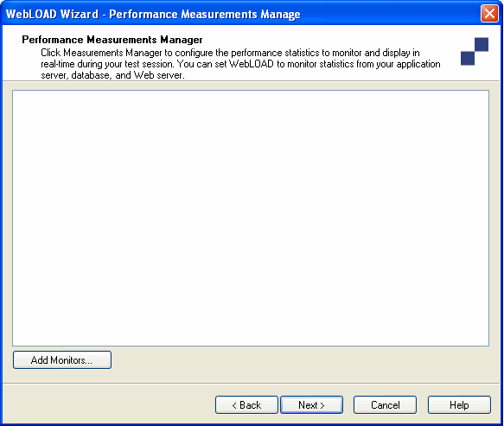Proceed with the Next button
The height and width of the screenshot is (426, 504).
(311, 404)
